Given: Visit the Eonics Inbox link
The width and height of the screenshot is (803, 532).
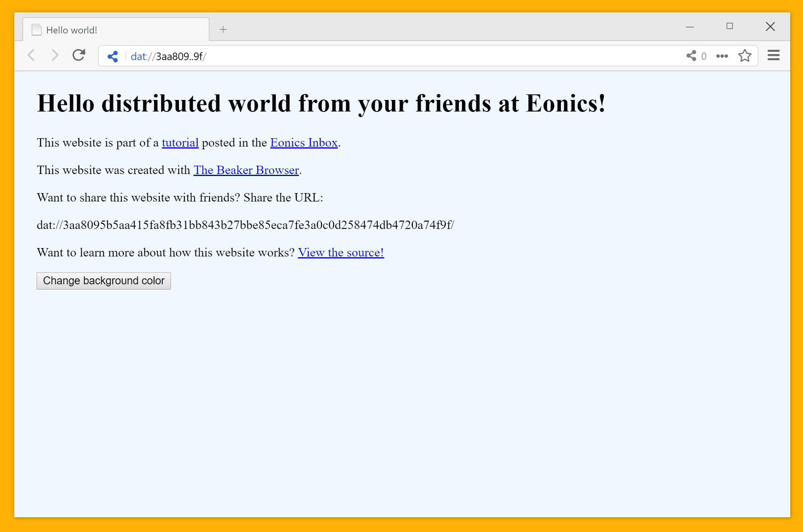Looking at the screenshot, I should [x=304, y=143].
